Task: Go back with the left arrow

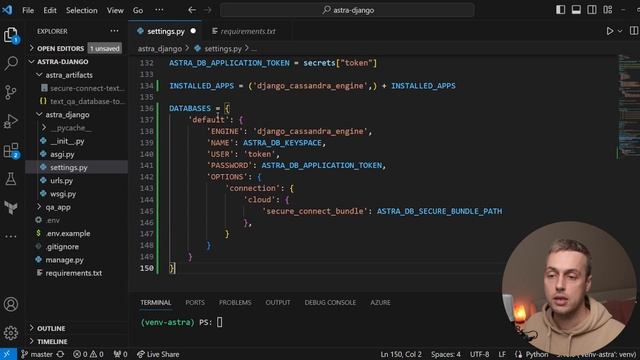Action: click(x=192, y=10)
